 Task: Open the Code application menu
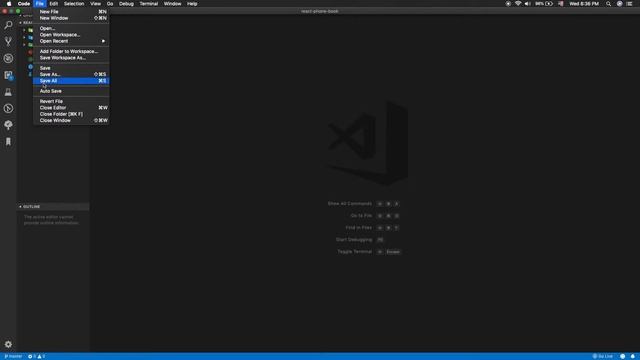coord(24,4)
